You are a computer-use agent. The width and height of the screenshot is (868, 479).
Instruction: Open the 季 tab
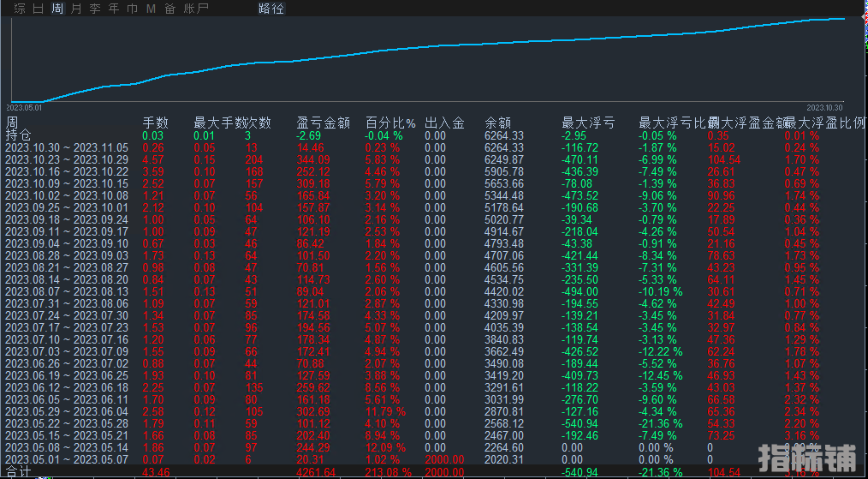tap(95, 9)
